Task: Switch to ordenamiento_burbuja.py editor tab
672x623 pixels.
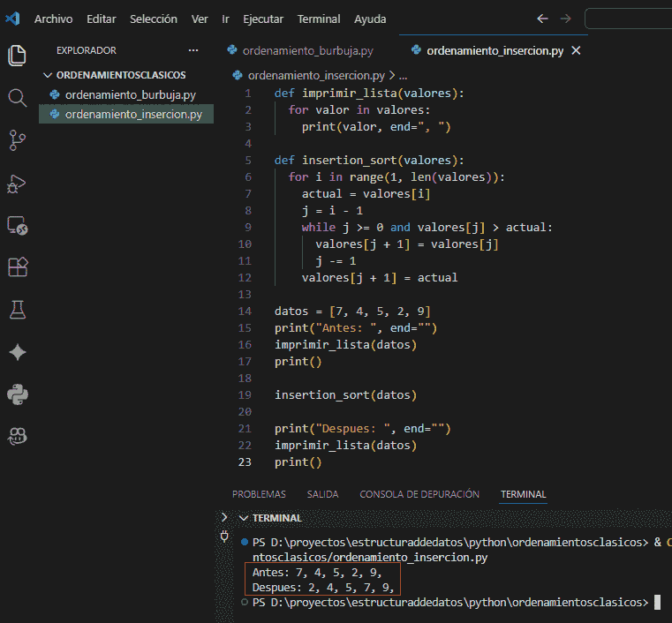Action: tap(306, 51)
